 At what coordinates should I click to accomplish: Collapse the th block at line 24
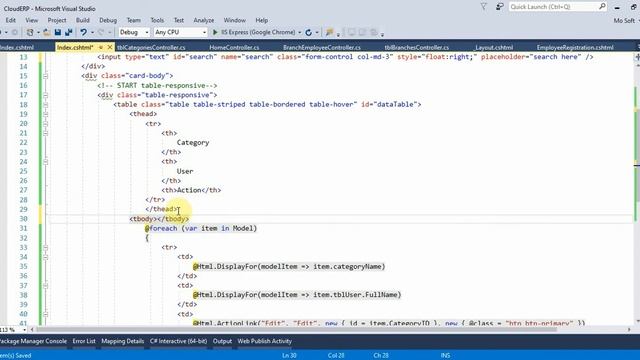click(x=45, y=162)
